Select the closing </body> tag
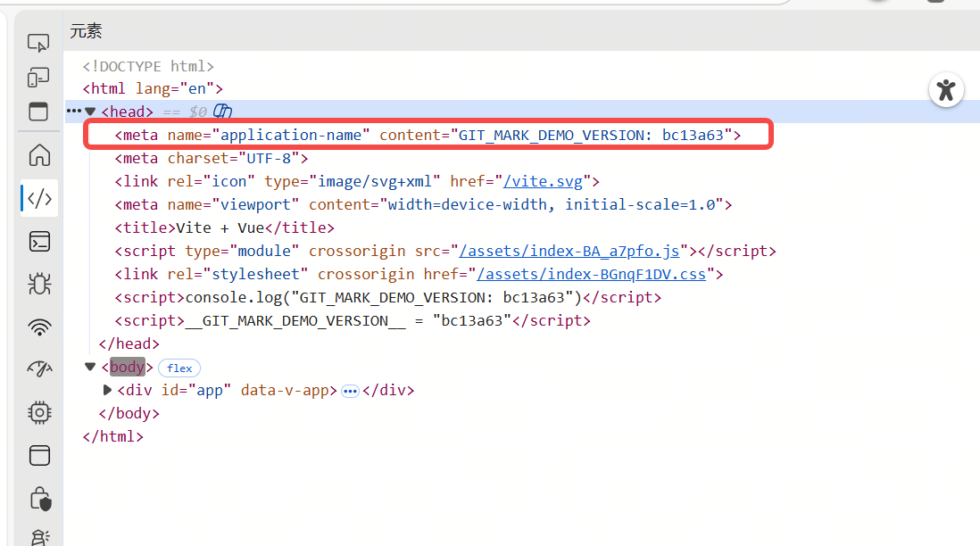Screen dimensions: 980x546 [x=129, y=414]
